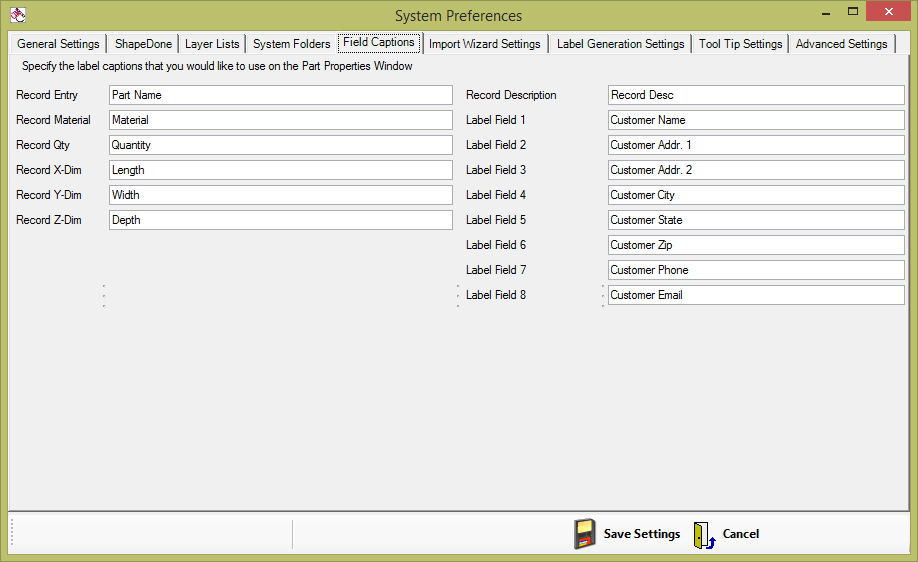Switch to Label Generation Settings tab
Image resolution: width=918 pixels, height=562 pixels.
(621, 44)
